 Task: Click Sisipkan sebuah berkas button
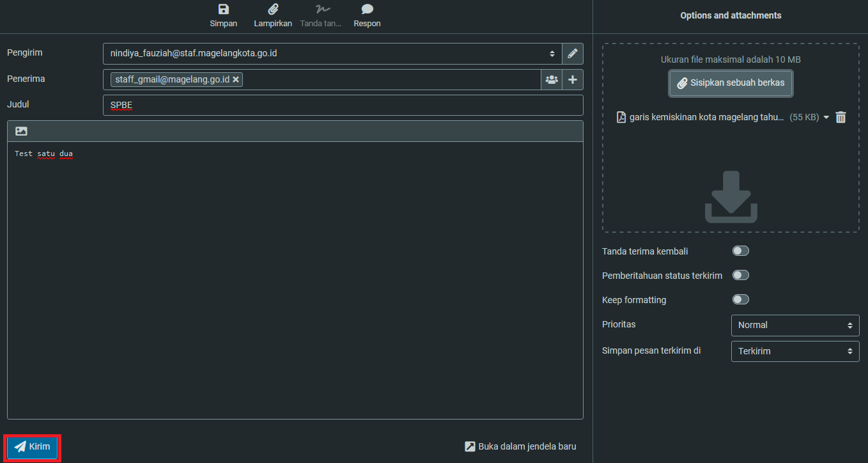click(x=731, y=83)
